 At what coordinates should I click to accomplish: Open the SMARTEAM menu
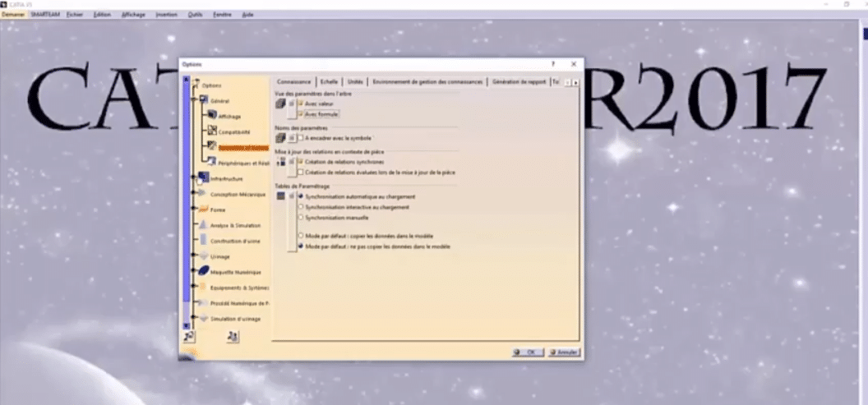click(x=45, y=15)
